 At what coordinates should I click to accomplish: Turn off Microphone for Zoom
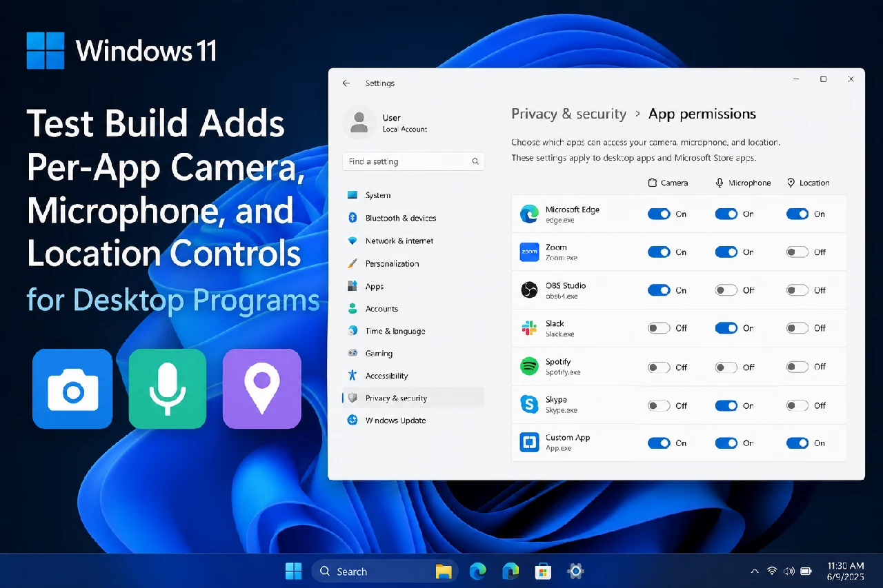point(726,252)
